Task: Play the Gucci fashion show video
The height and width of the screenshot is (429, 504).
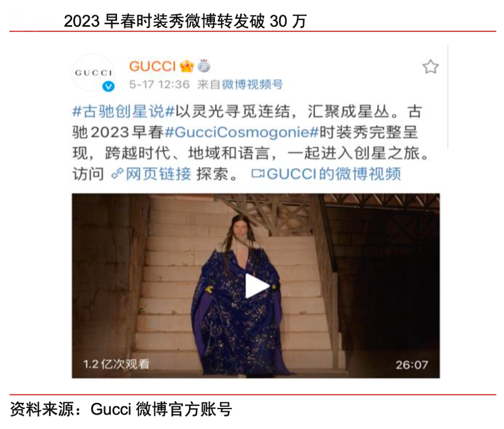Action: point(257,286)
